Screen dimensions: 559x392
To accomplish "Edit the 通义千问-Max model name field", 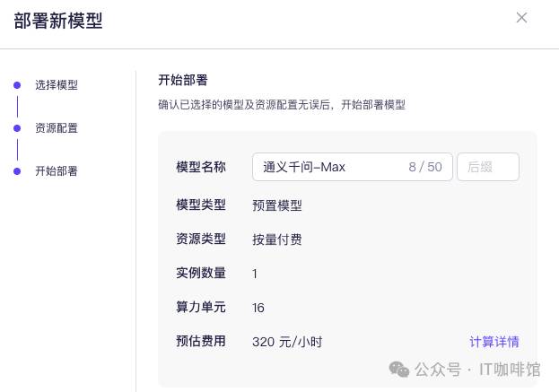I will coord(353,167).
